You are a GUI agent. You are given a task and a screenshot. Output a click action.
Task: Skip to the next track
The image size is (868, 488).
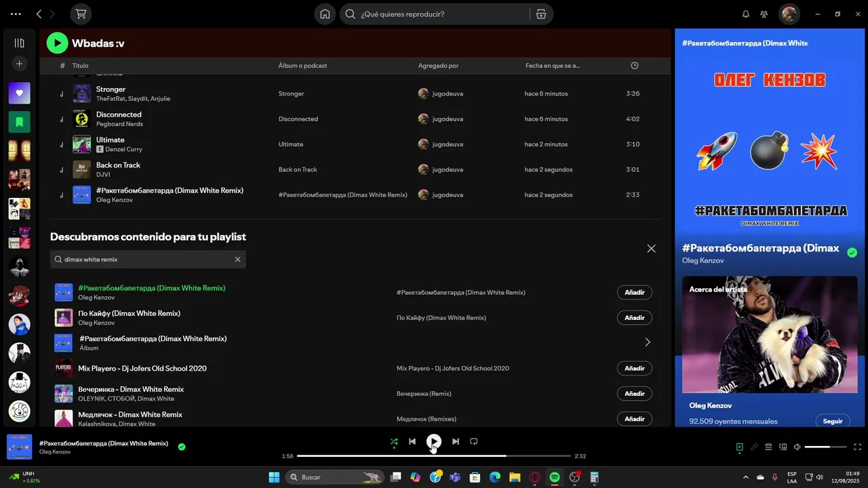[456, 441]
